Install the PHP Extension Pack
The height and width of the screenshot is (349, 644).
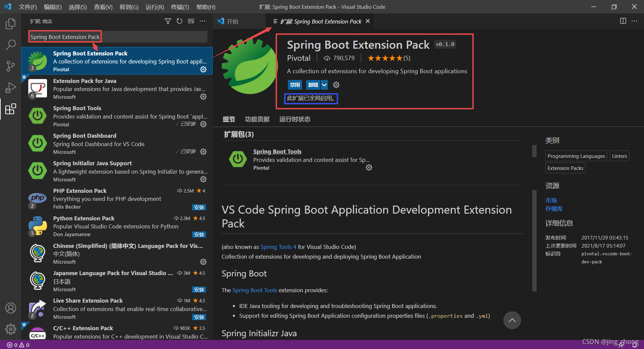pyautogui.click(x=199, y=207)
